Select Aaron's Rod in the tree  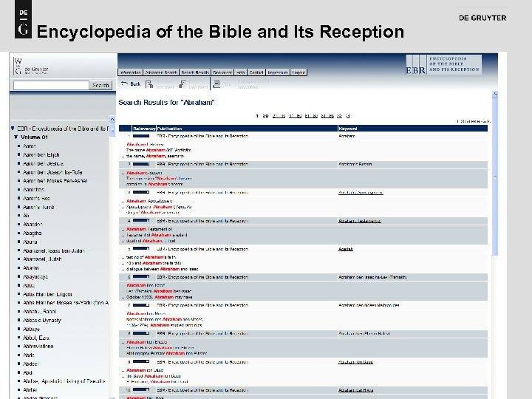36,198
